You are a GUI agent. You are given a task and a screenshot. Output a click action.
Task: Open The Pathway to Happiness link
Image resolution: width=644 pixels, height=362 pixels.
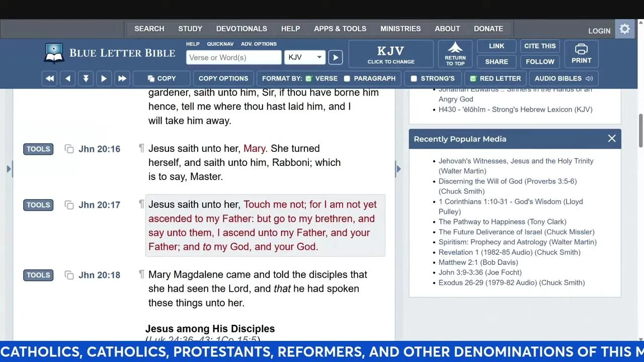point(502,222)
